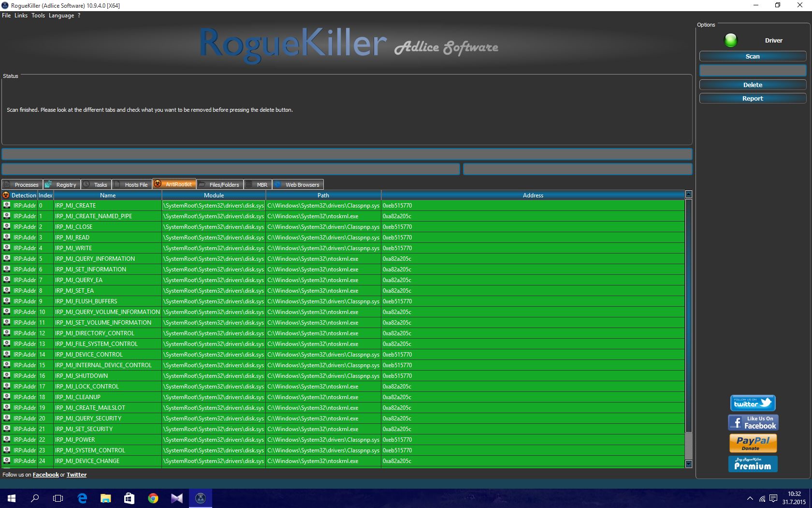
Task: Click driver icon on IRP_MJ_CREATE row
Action: (x=7, y=205)
